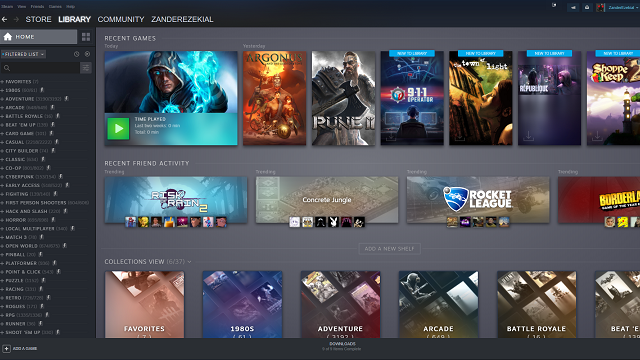Open the Friends menu
Image resolution: width=640 pixels, height=360 pixels.
(x=37, y=7)
